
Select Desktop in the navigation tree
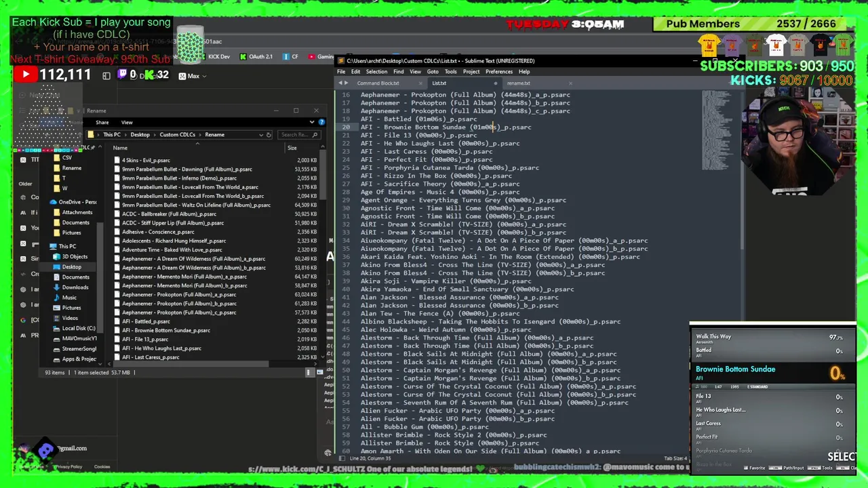71,266
